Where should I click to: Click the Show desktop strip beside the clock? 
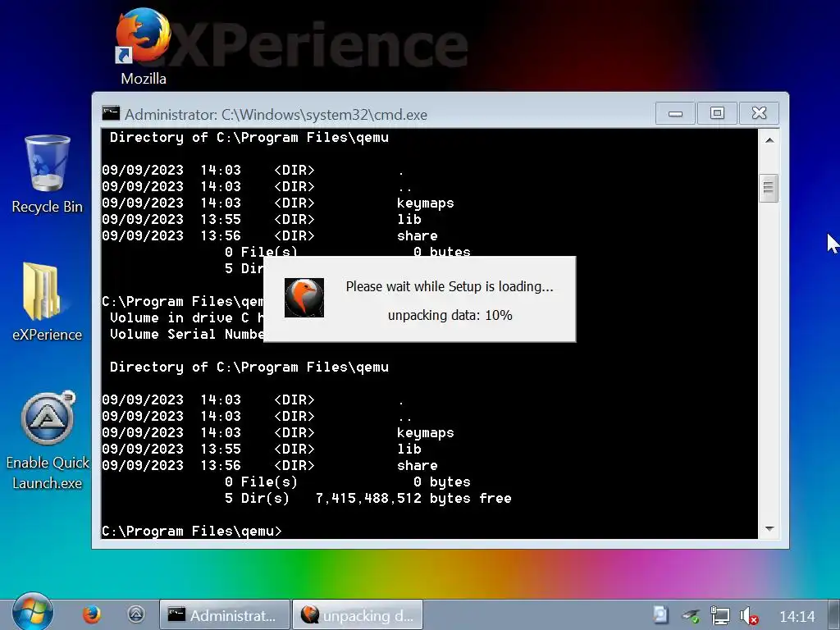coord(833,615)
